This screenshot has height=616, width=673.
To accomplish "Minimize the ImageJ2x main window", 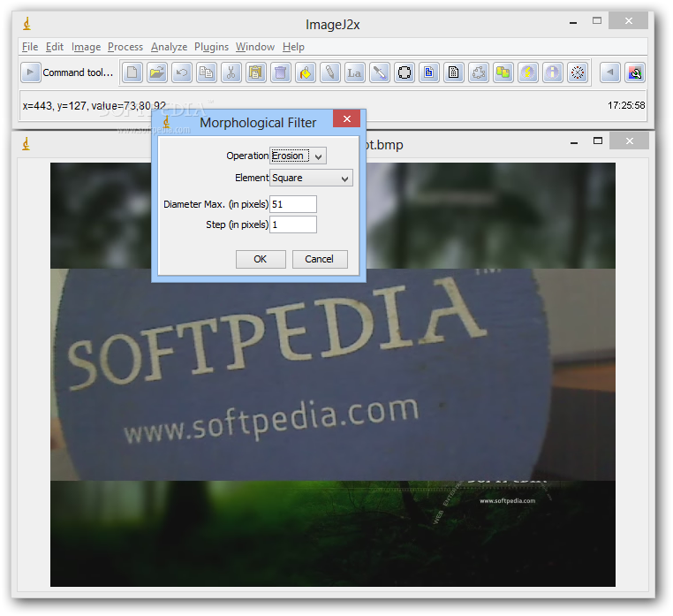I will click(x=573, y=22).
